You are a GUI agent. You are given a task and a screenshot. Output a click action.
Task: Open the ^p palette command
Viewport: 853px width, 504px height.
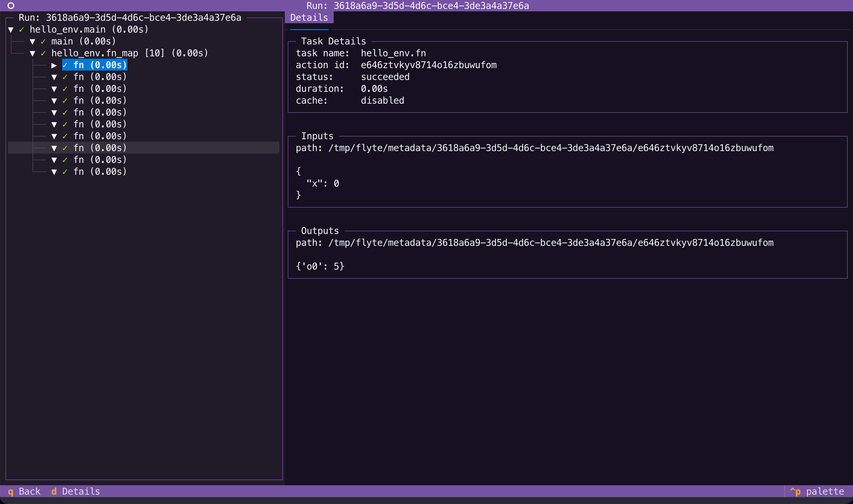817,491
